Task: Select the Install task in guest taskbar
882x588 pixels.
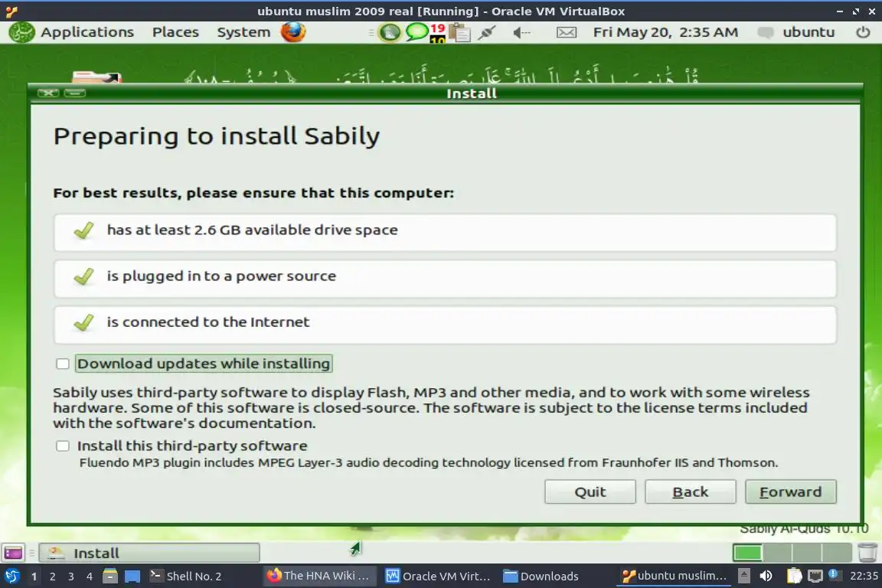Action: [149, 553]
